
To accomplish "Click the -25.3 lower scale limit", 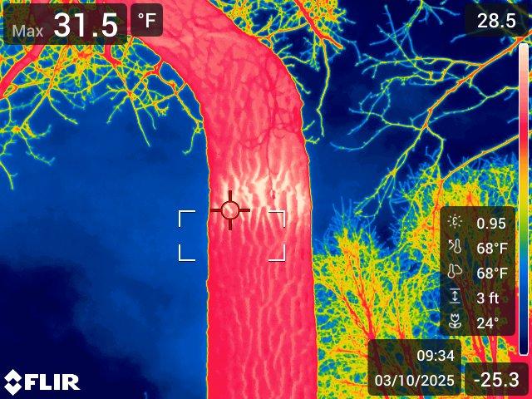I will coord(496,379).
